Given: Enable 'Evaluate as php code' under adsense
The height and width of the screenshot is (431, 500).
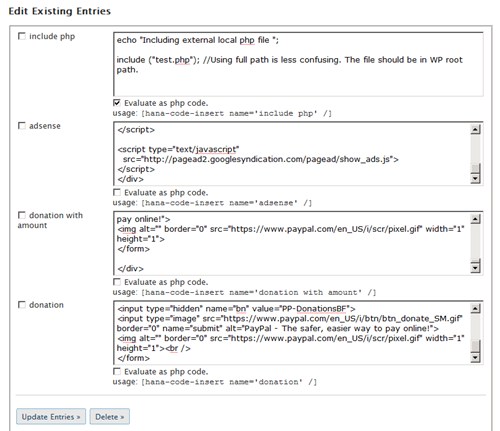Looking at the screenshot, I should (117, 192).
